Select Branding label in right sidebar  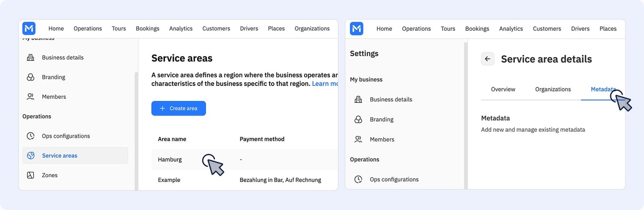pos(382,119)
